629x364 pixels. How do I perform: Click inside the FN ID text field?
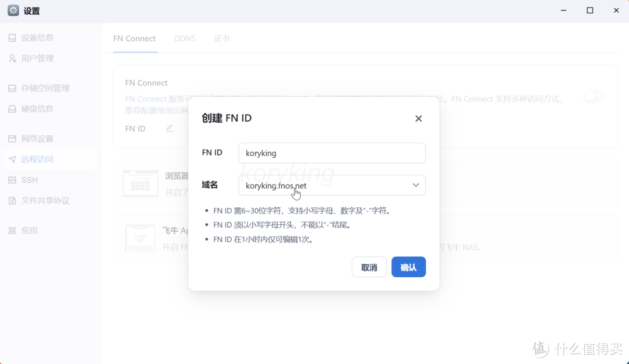click(x=331, y=153)
